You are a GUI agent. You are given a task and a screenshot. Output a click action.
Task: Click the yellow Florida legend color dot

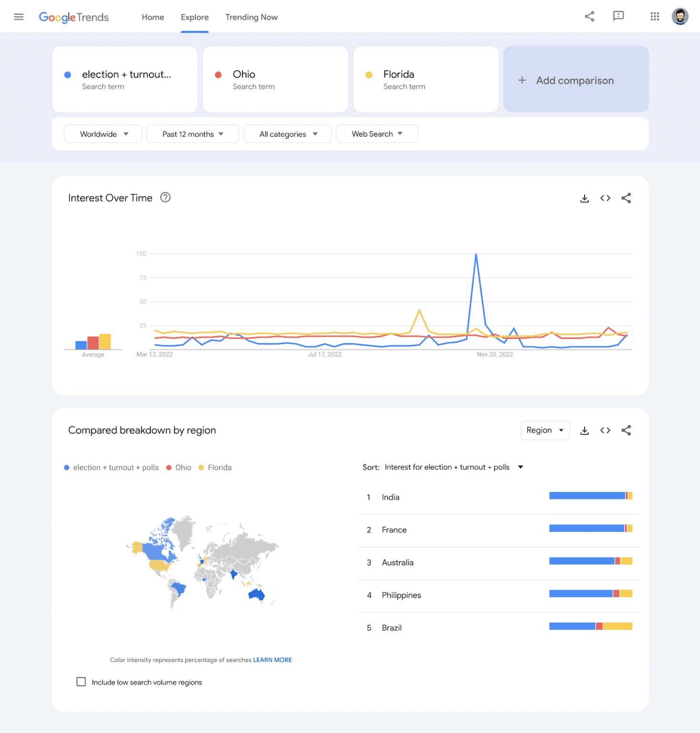coord(201,467)
